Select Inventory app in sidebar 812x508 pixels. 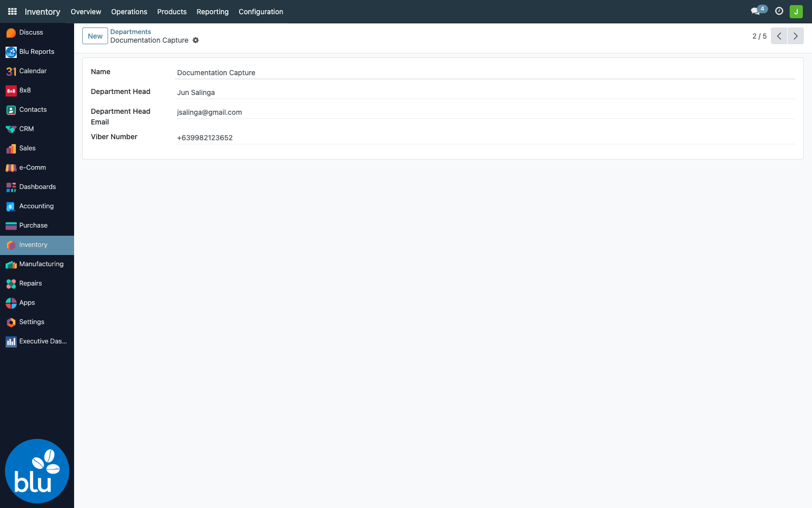pos(37,245)
